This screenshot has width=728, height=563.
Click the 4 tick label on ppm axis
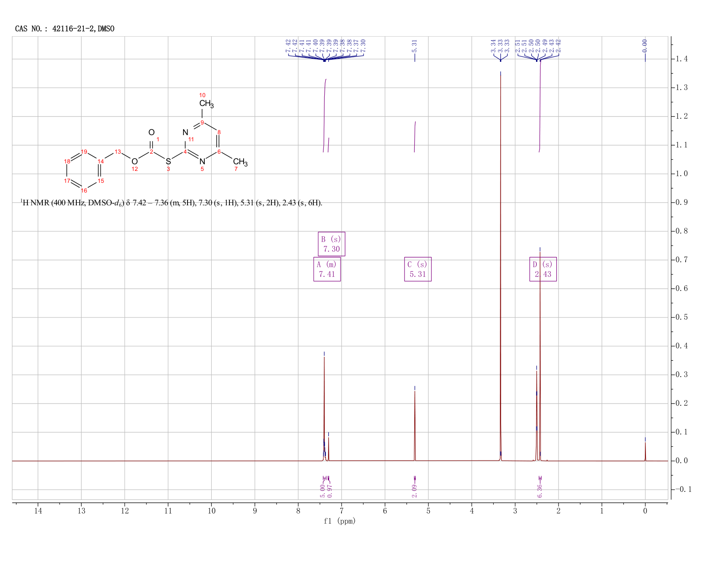pyautogui.click(x=472, y=511)
